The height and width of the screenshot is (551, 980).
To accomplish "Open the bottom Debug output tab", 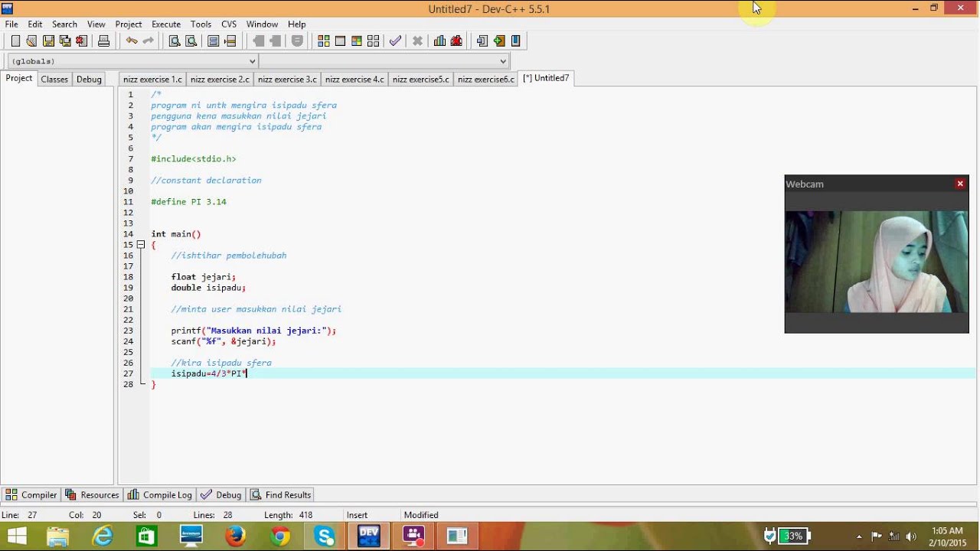I will [221, 495].
